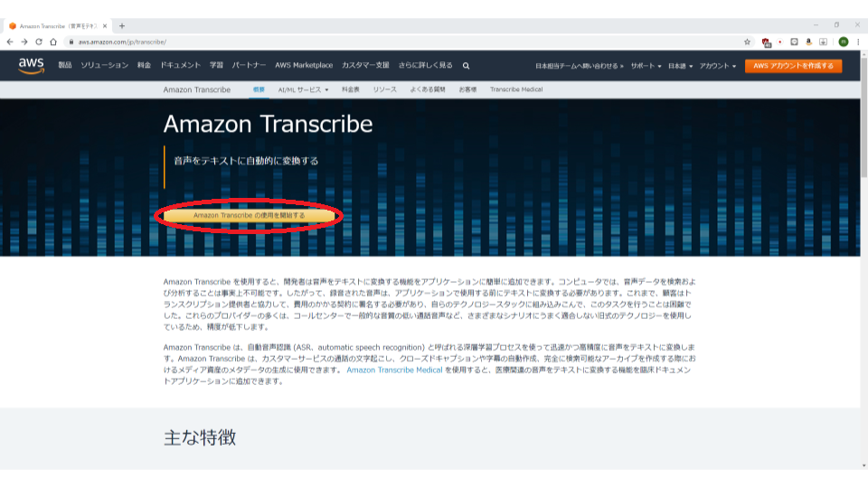Expand the アカウント dropdown

tap(717, 66)
